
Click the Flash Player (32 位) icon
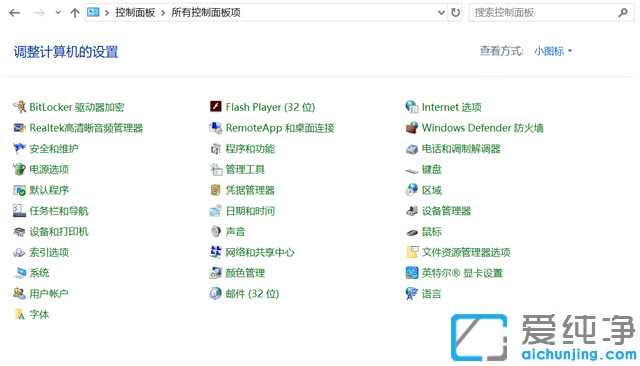pos(216,107)
